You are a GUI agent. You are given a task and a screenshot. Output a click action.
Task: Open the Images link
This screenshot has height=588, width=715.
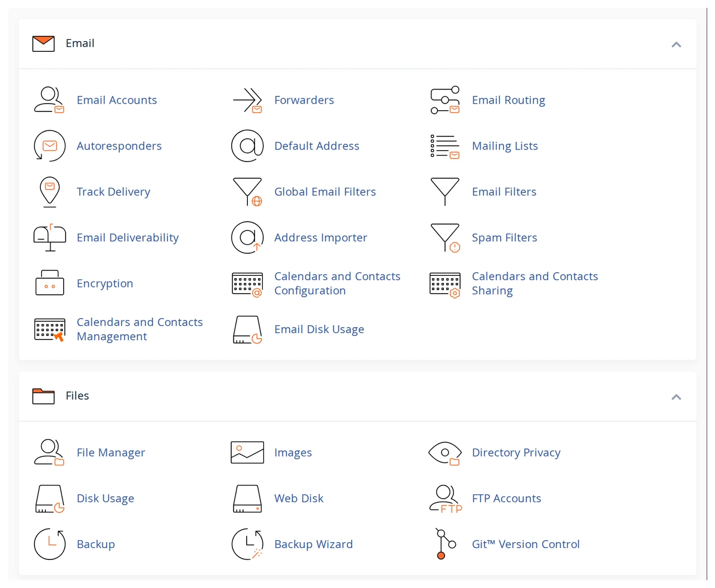coord(293,453)
